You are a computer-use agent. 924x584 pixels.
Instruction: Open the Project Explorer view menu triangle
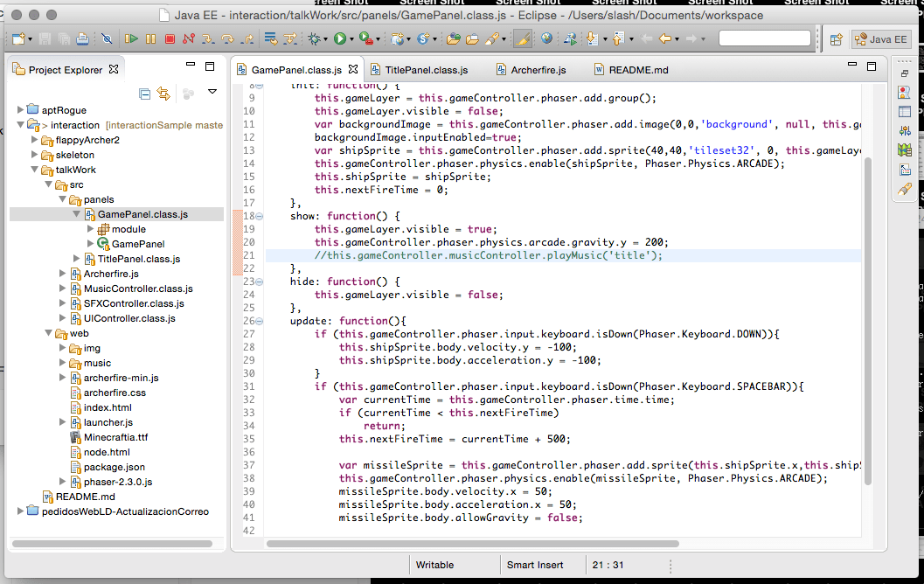pyautogui.click(x=212, y=92)
